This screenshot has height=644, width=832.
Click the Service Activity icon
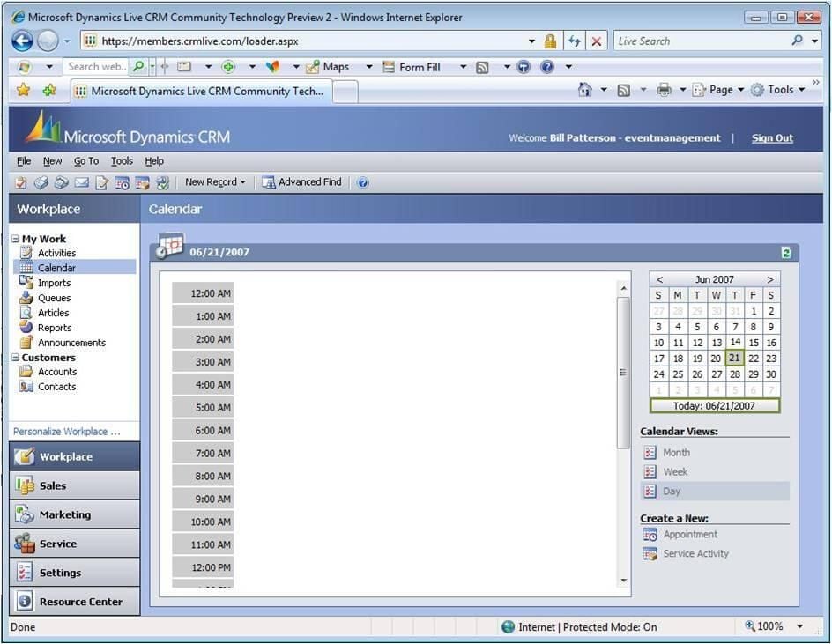point(650,554)
